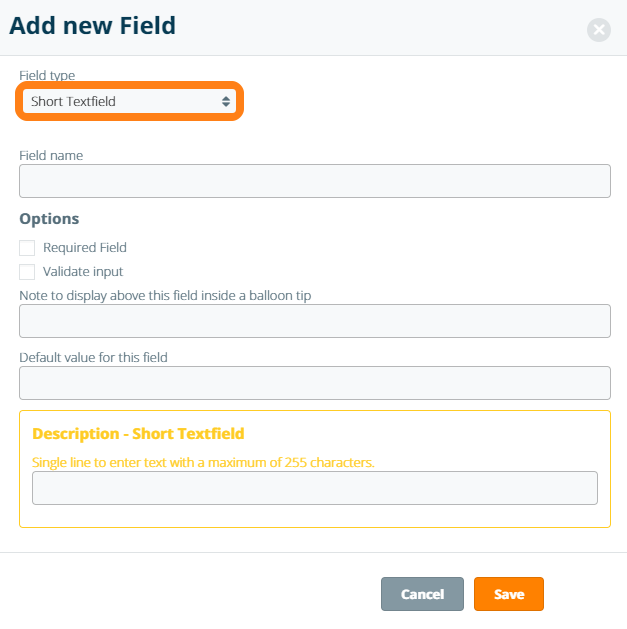Close the Add new Field dialog
Image resolution: width=627 pixels, height=629 pixels.
599,30
